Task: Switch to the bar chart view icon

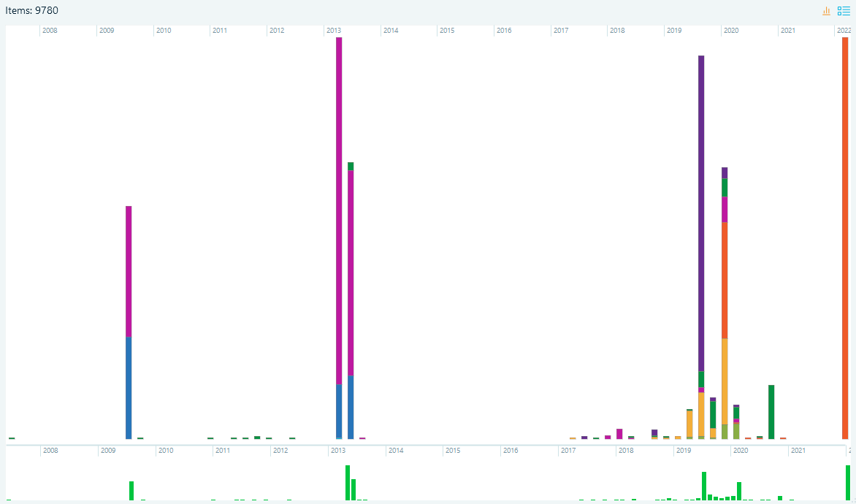Action: point(827,11)
